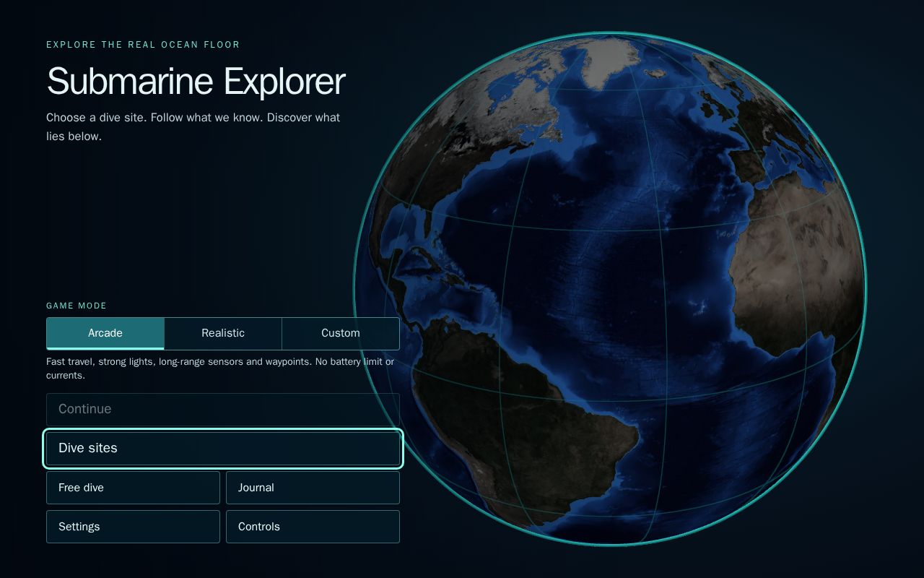Image resolution: width=924 pixels, height=578 pixels.
Task: Open the Settings menu
Action: tap(133, 527)
